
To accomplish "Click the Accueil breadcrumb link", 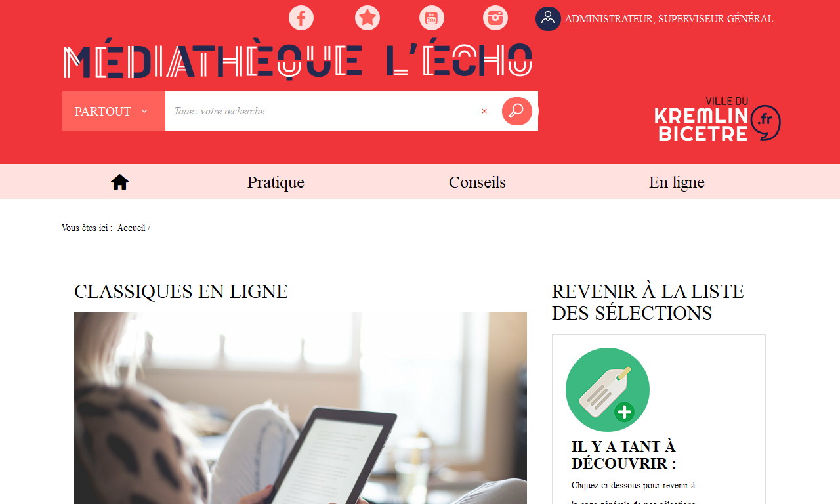I will click(x=131, y=228).
